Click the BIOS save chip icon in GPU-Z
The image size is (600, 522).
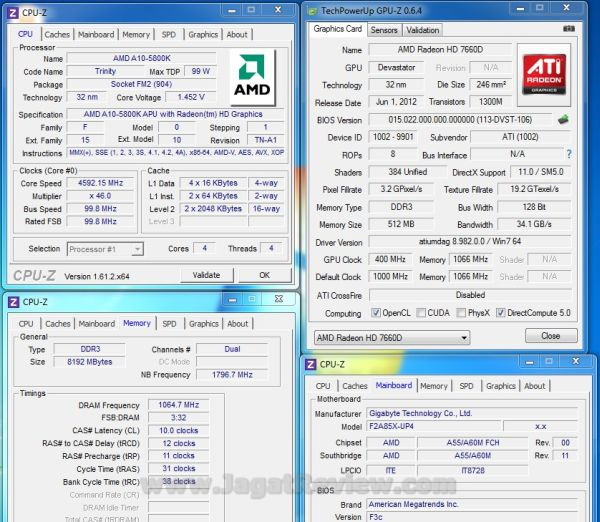click(563, 119)
